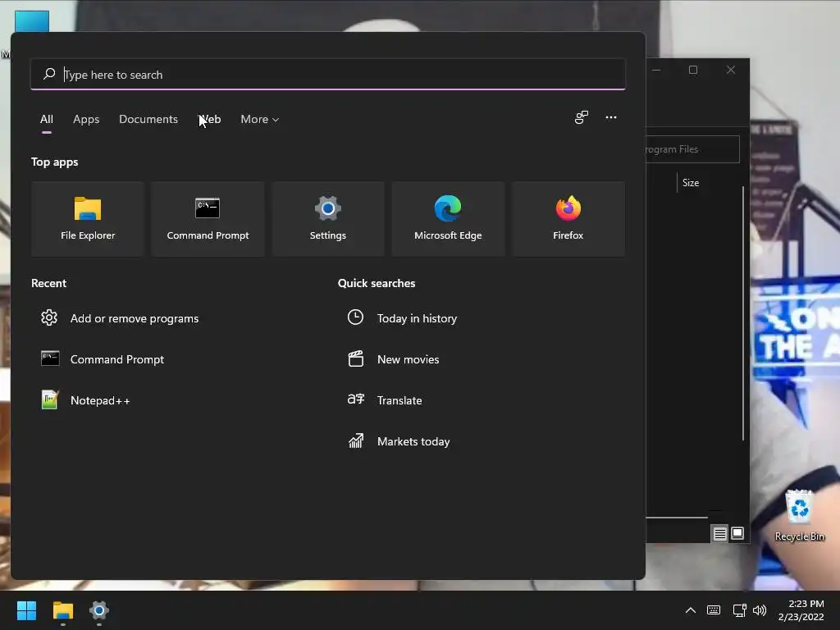This screenshot has height=630, width=840.
Task: Select the Apps search tab
Action: point(86,119)
